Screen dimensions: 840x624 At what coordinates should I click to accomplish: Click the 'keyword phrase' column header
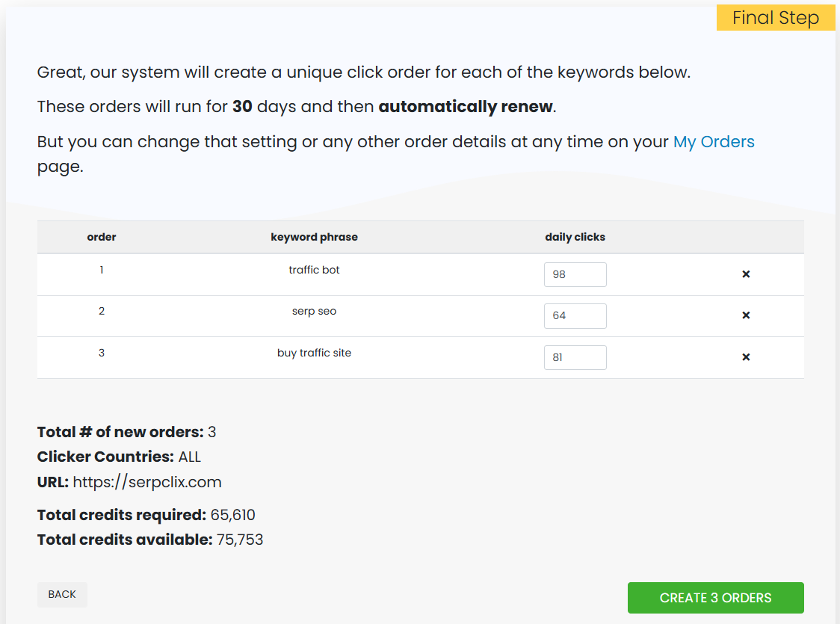coord(314,237)
